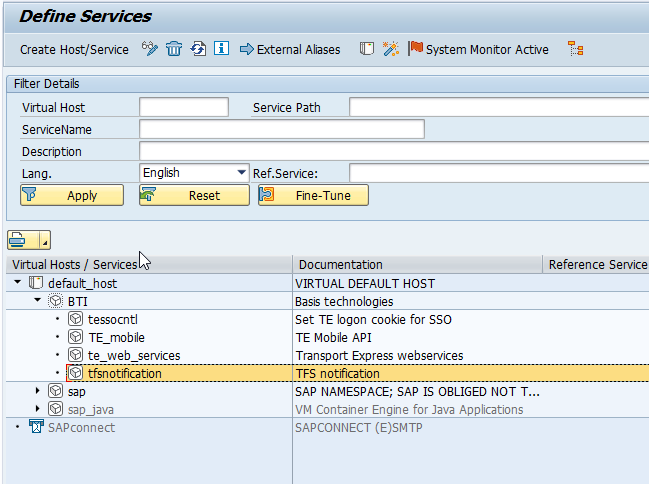649x484 pixels.
Task: Click the hierarchy tree icon in toolbar
Action: coord(575,49)
